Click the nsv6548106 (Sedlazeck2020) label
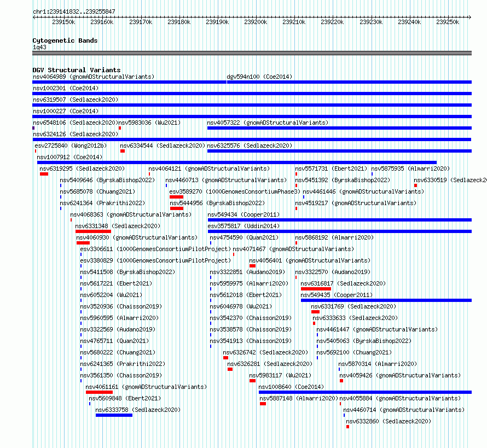487x448 pixels. coord(76,123)
